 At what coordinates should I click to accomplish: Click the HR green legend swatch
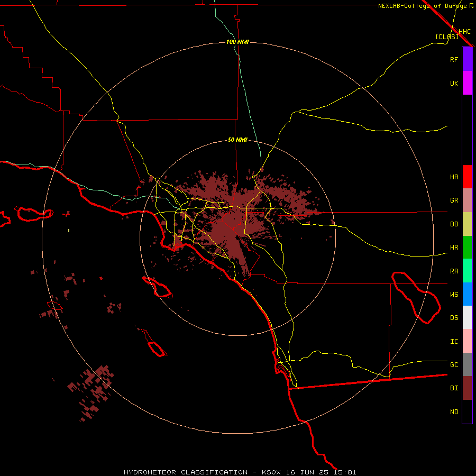click(x=467, y=248)
